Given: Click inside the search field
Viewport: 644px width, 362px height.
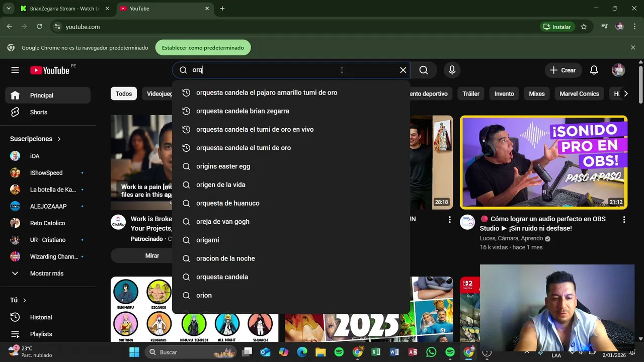Looking at the screenshot, I should click(292, 70).
